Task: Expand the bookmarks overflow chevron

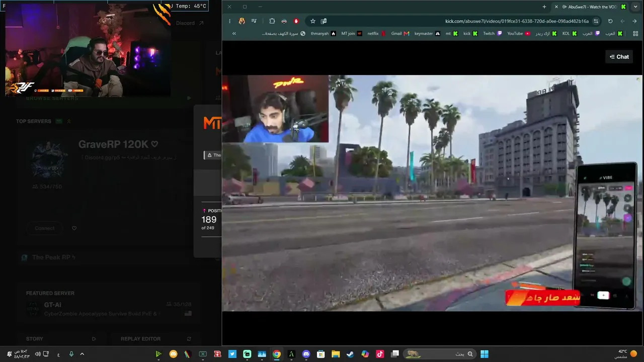Action: (x=234, y=33)
